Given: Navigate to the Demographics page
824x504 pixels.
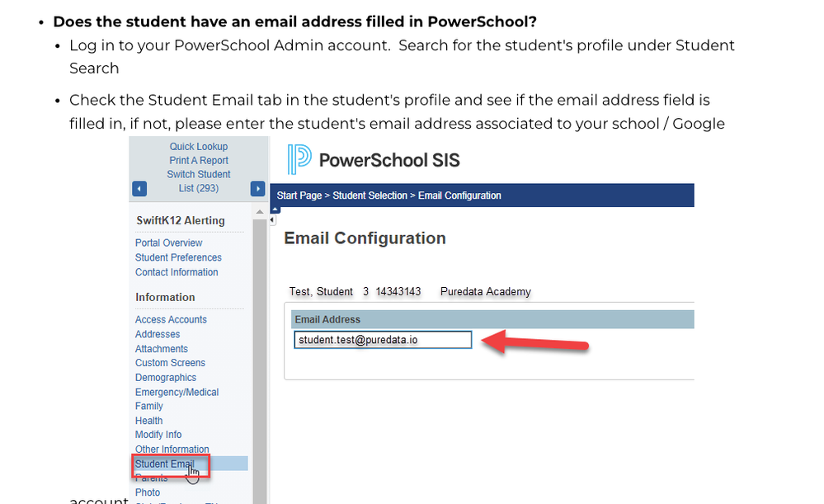Looking at the screenshot, I should click(166, 378).
